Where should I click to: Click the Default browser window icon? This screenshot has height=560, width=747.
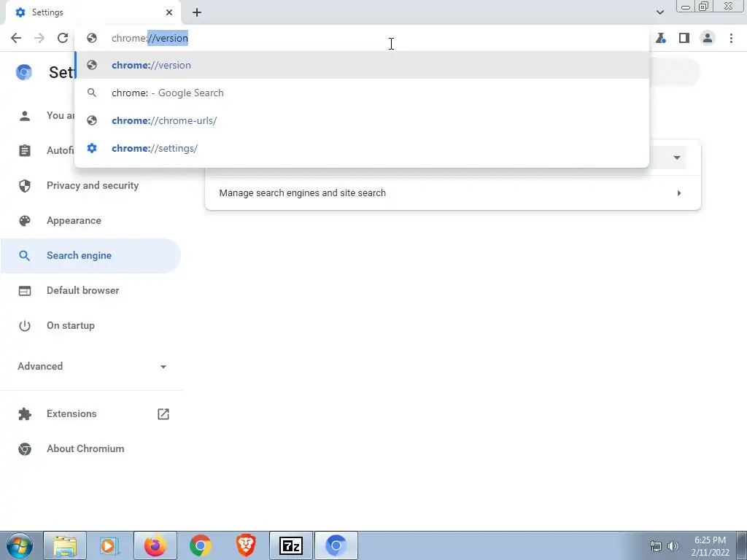(x=25, y=290)
